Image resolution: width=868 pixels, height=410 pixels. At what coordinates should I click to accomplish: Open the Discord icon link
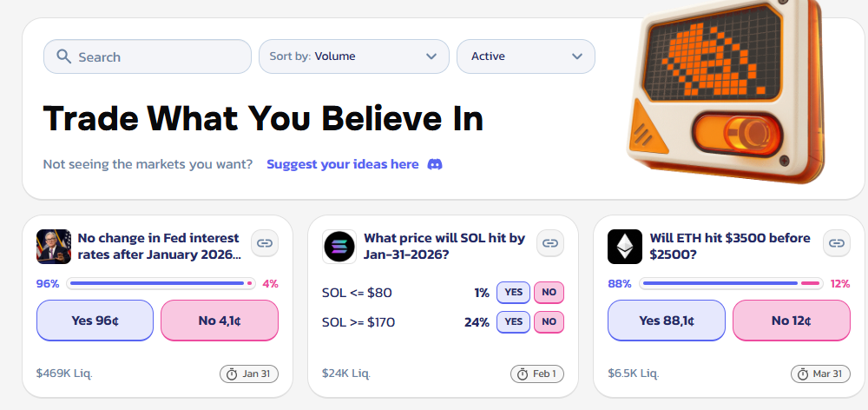(x=435, y=164)
